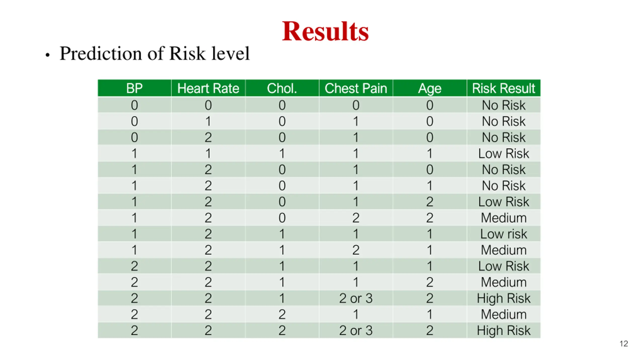This screenshot has width=644, height=362.
Task: Select the Prediction of Risk level bullet text
Action: pos(154,54)
